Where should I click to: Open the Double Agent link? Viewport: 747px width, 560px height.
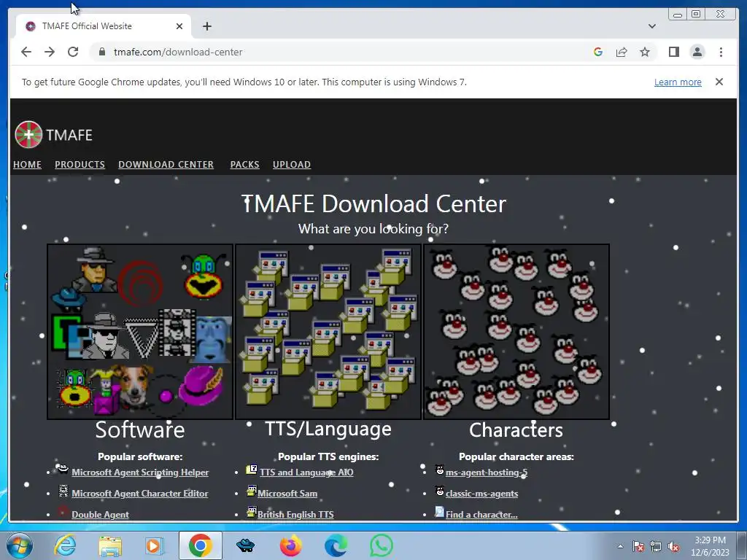tap(100, 514)
